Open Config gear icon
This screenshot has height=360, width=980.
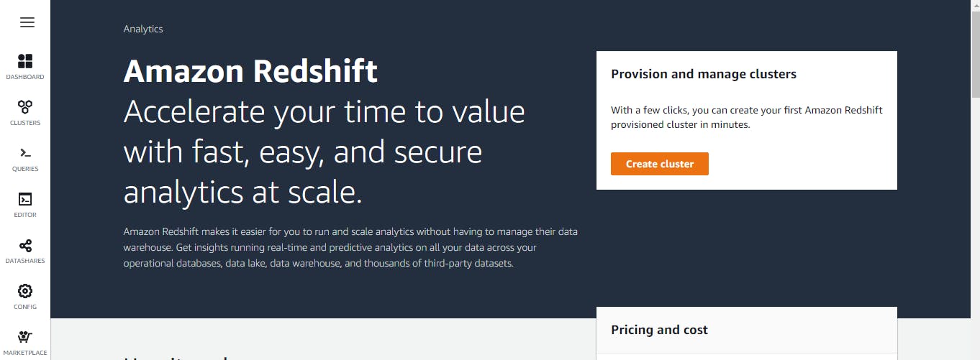click(x=25, y=291)
